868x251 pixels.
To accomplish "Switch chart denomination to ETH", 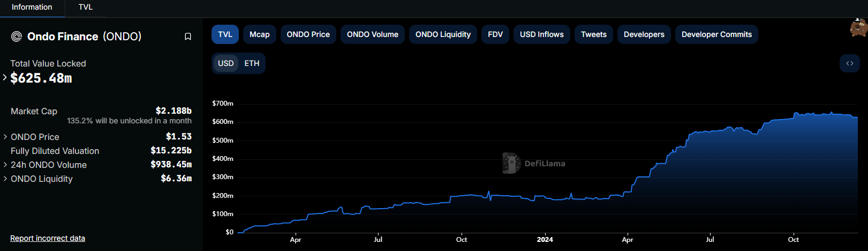I will [x=252, y=63].
